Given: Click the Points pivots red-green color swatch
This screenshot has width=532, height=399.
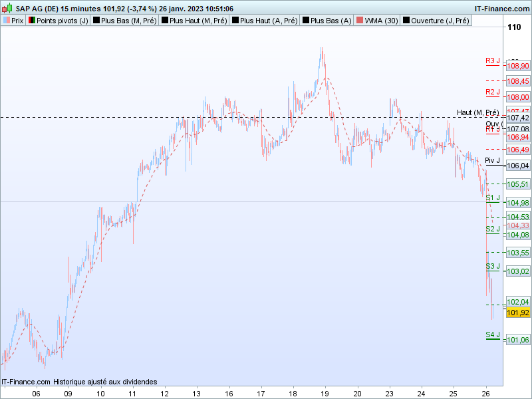Looking at the screenshot, I should point(31,21).
